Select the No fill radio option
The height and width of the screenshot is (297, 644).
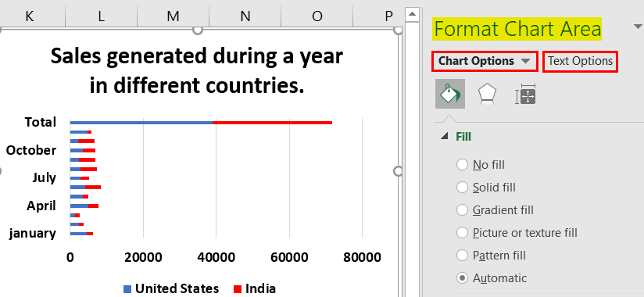463,165
